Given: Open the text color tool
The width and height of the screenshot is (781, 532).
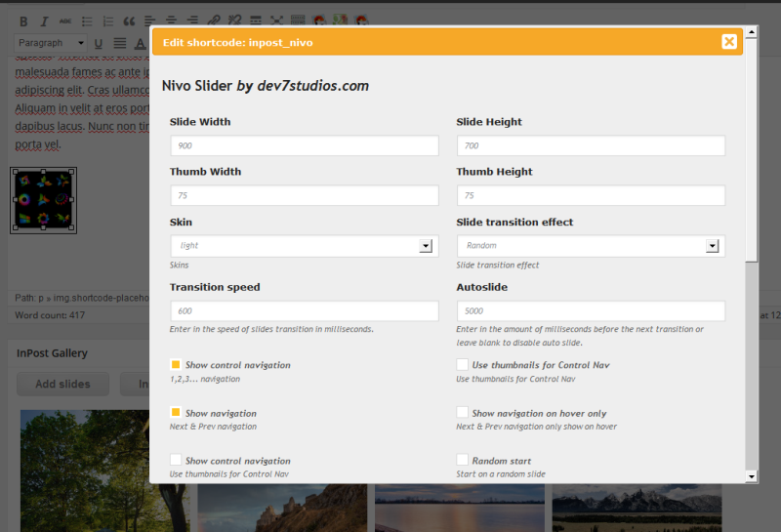Looking at the screenshot, I should (x=141, y=44).
